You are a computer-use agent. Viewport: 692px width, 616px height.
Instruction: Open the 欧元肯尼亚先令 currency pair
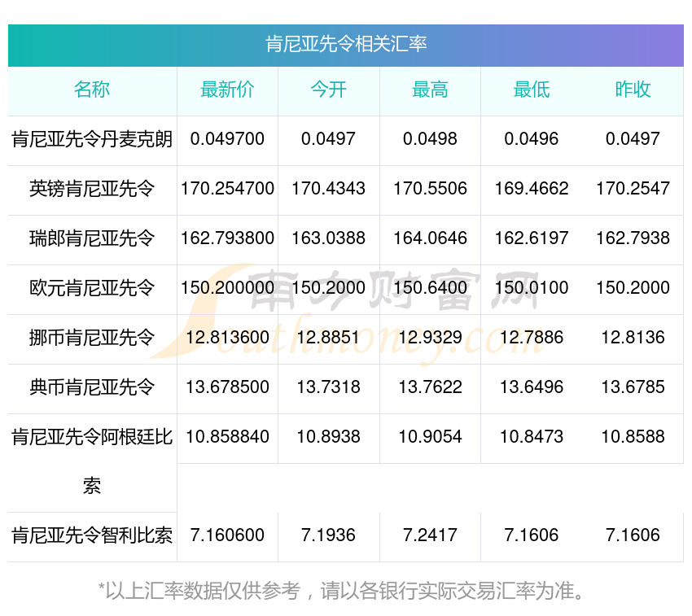[92, 288]
